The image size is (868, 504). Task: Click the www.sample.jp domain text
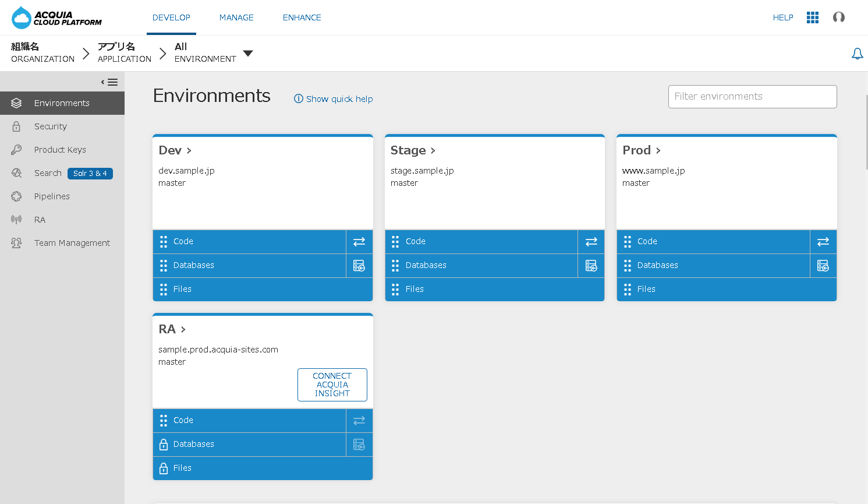[x=653, y=171]
